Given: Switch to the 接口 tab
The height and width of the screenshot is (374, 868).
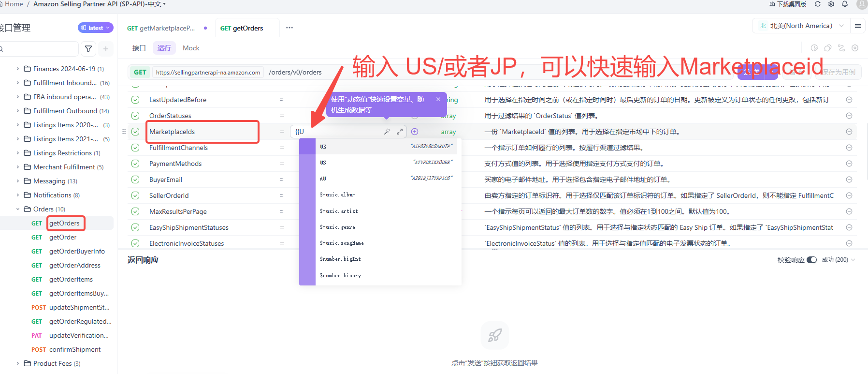Looking at the screenshot, I should pos(139,48).
